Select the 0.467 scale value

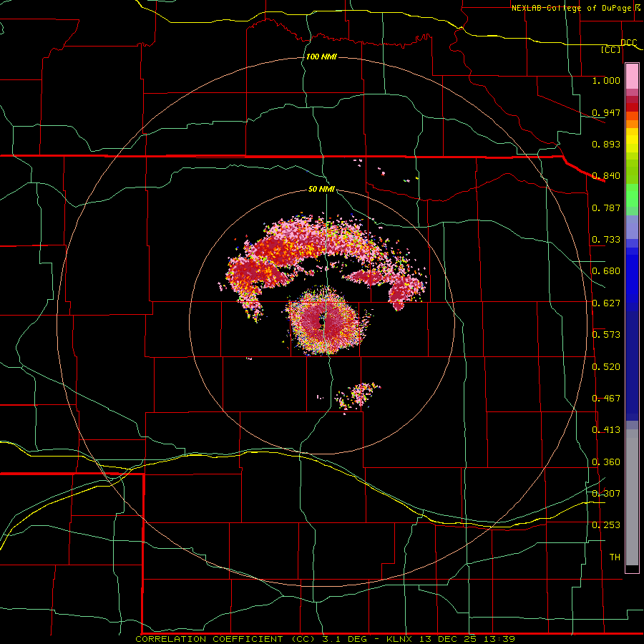point(606,399)
